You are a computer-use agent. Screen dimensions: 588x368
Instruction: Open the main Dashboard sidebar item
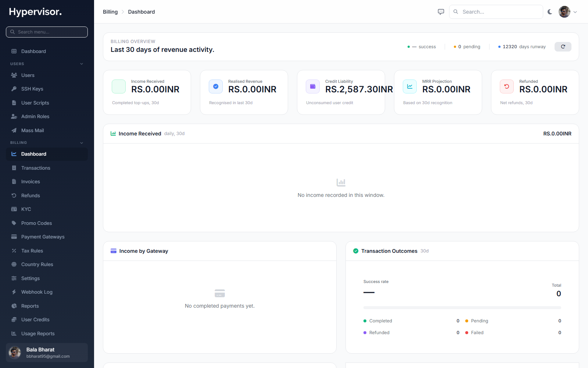[47, 51]
